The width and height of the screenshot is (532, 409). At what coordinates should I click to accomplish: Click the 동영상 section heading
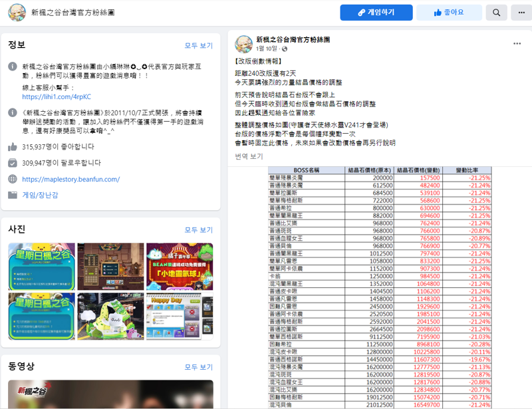(21, 366)
